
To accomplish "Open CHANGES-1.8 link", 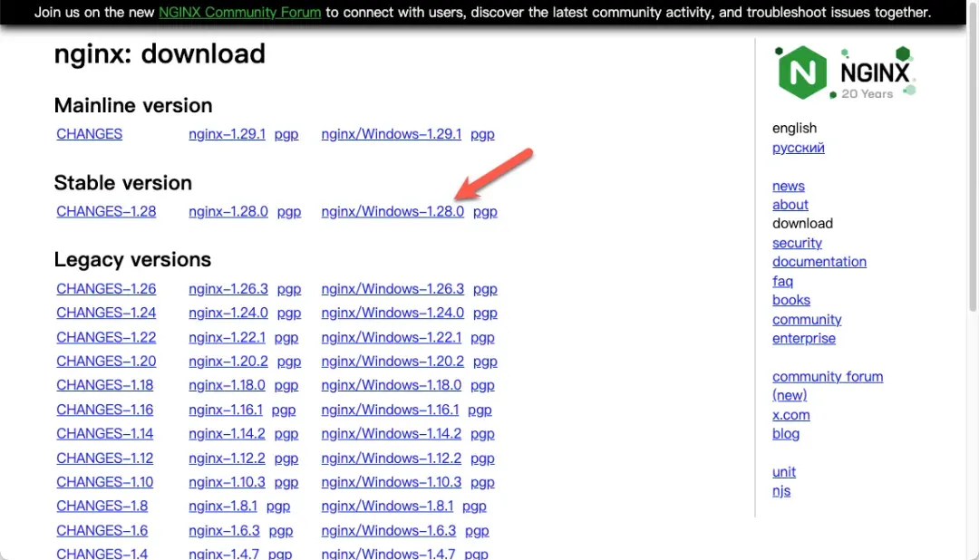I will coord(102,506).
